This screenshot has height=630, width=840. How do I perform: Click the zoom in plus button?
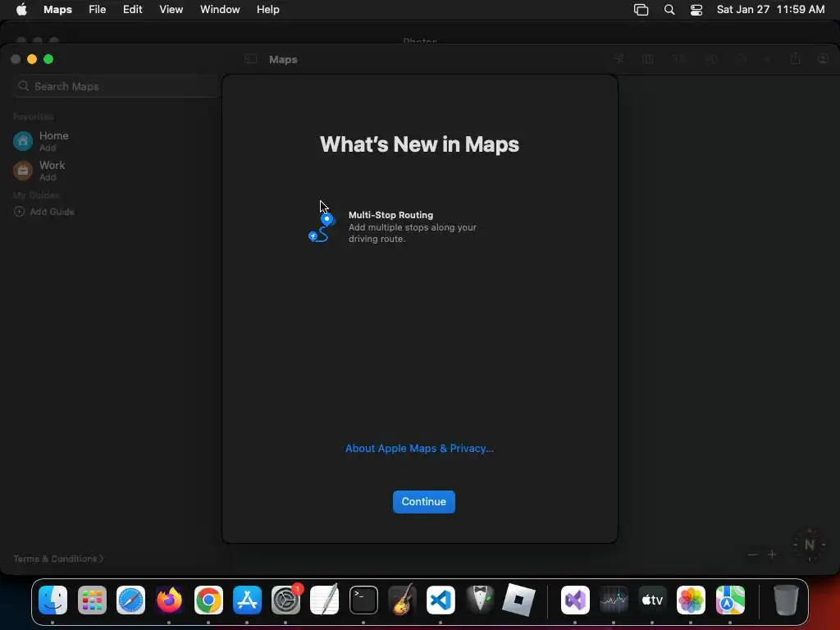tap(772, 555)
